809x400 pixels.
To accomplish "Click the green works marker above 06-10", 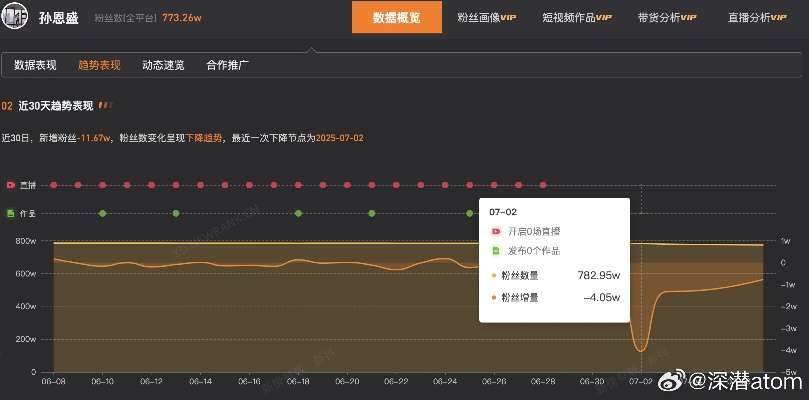I will 102,213.
